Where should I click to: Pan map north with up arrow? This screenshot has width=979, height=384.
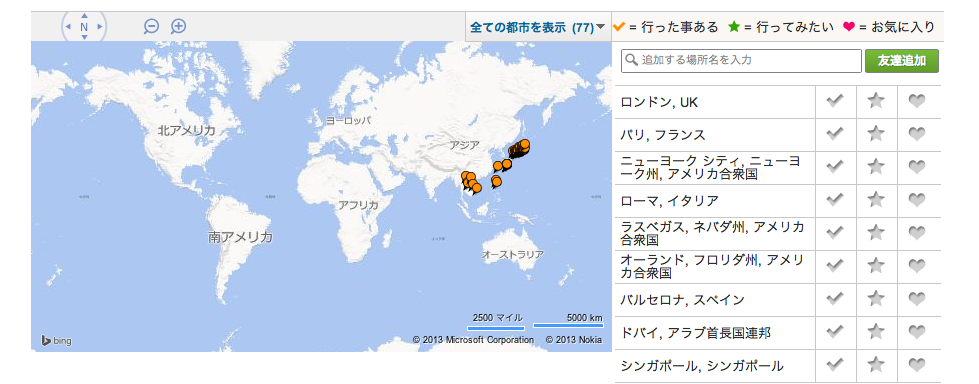[x=84, y=16]
